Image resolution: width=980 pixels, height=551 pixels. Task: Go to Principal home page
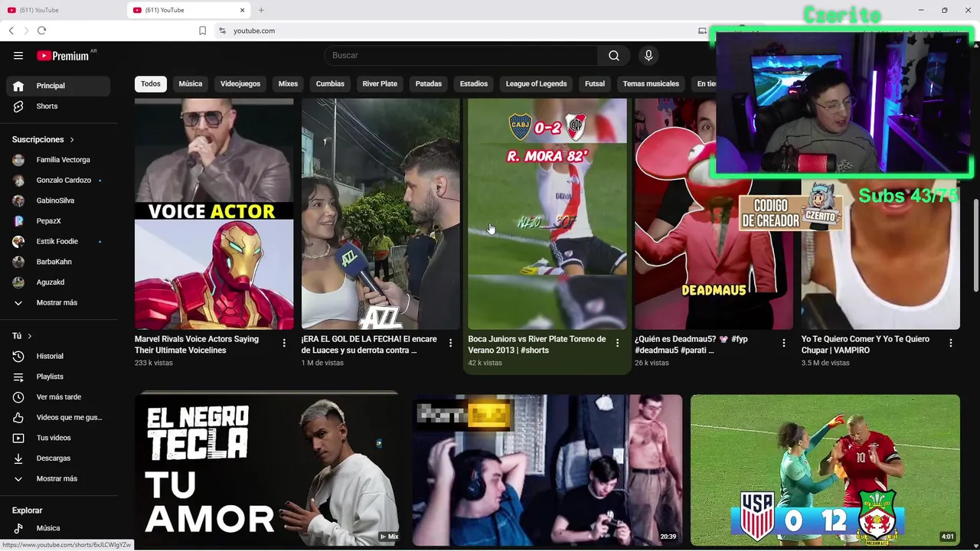click(x=58, y=86)
